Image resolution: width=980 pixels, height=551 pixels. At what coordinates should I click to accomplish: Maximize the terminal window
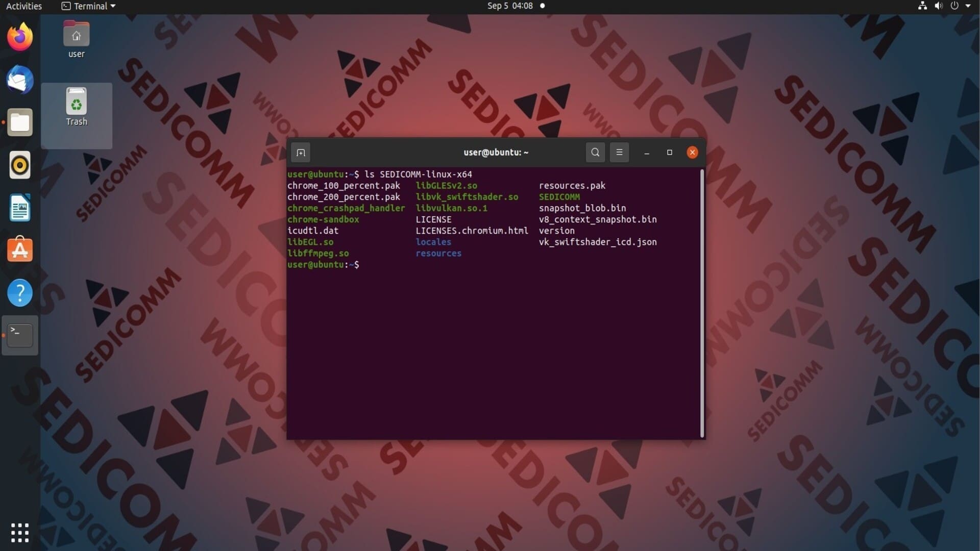(x=670, y=153)
